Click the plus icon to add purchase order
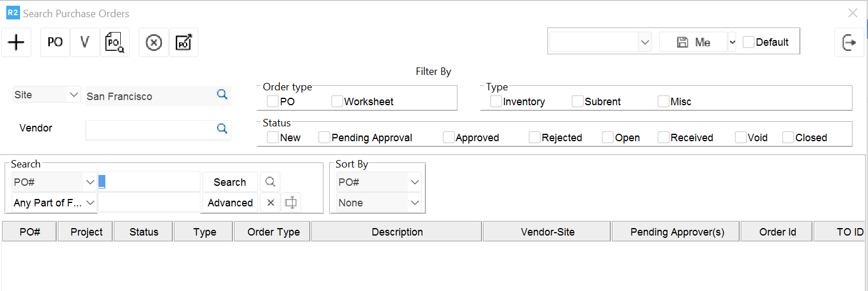The height and width of the screenshot is (291, 868). (x=17, y=42)
